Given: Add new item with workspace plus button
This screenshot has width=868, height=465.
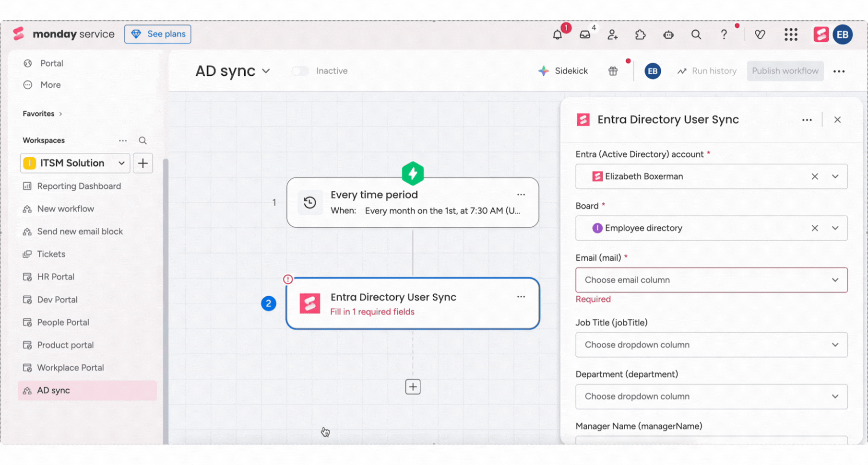Looking at the screenshot, I should pyautogui.click(x=143, y=163).
